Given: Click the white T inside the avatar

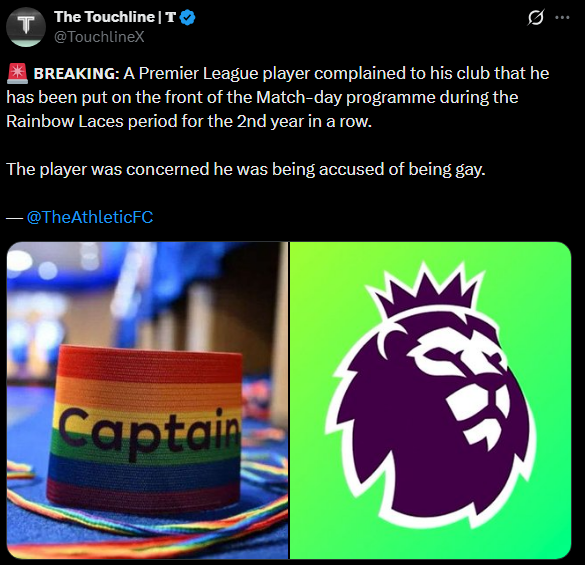Looking at the screenshot, I should (x=26, y=25).
